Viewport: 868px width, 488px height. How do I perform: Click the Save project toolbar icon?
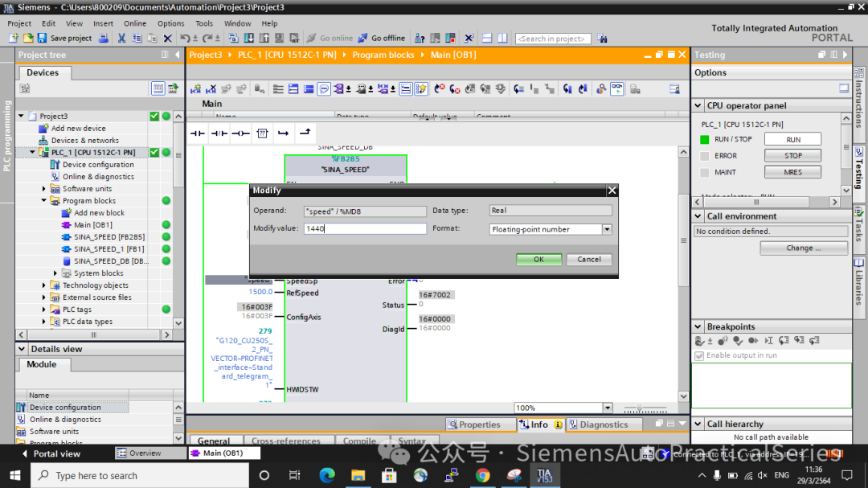click(42, 38)
